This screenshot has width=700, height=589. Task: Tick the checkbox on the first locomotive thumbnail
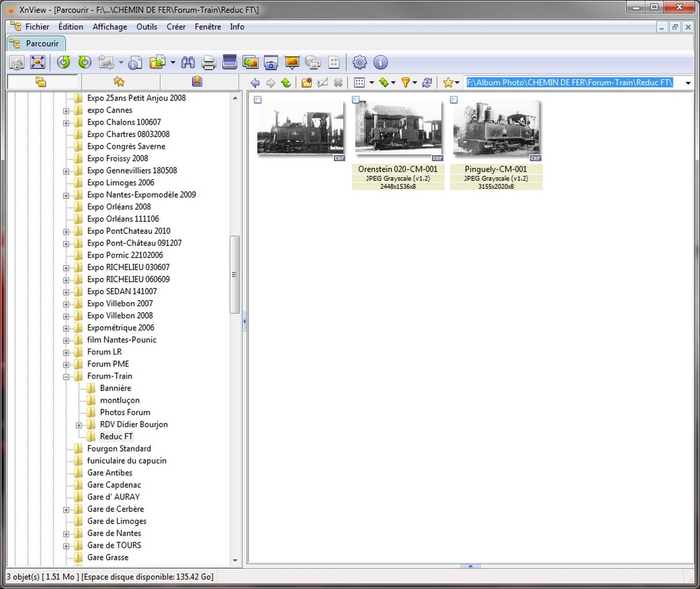[x=258, y=100]
